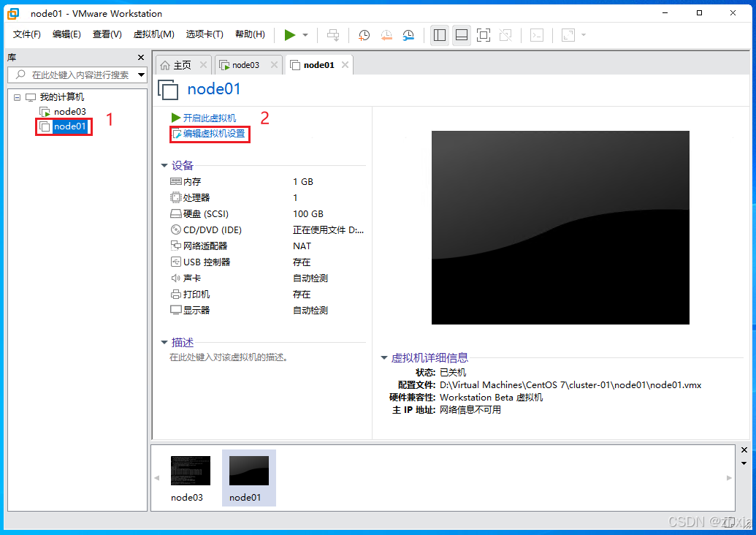Toggle the library sidebar view icon
Viewport: 756px width, 535px height.
(x=439, y=35)
